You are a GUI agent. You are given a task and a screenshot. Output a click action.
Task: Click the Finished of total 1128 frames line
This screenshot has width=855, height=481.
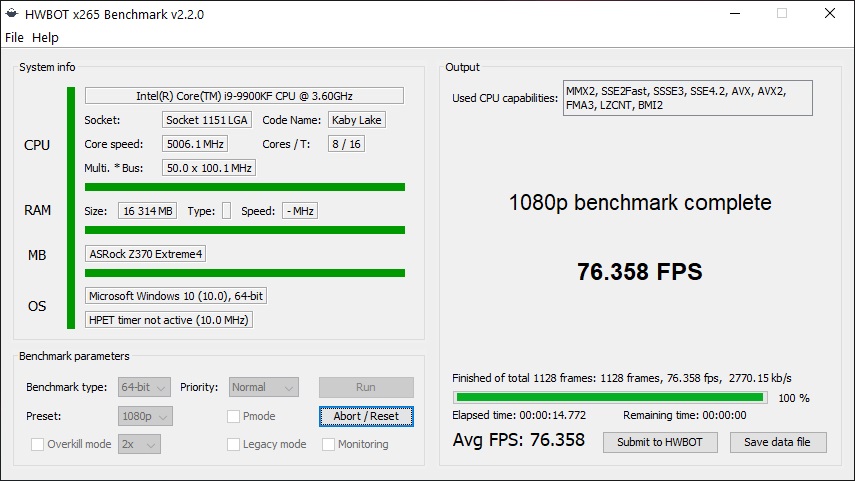[622, 378]
